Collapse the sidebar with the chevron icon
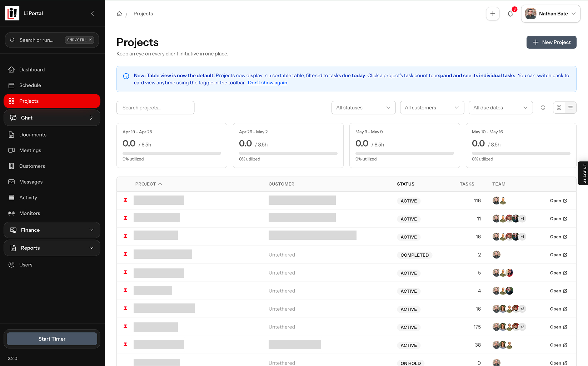The height and width of the screenshot is (366, 588). 93,13
